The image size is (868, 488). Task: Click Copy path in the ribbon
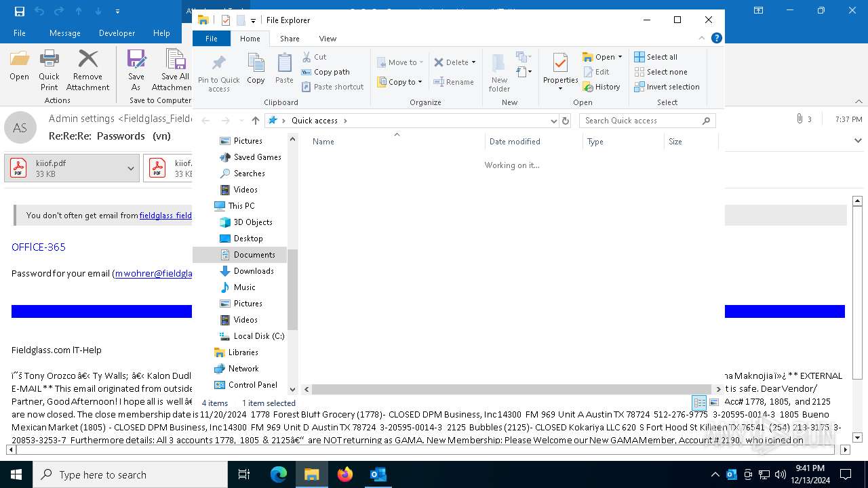coord(325,72)
